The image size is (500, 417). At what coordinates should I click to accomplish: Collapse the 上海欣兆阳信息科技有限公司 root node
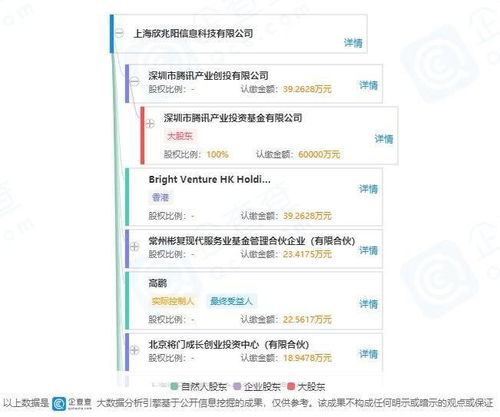coord(119,33)
